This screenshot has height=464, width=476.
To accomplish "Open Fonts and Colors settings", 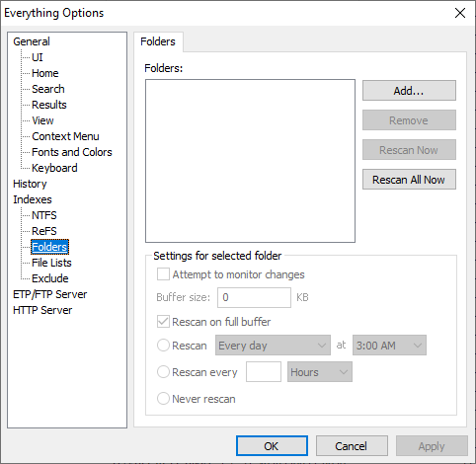I will pos(72,152).
